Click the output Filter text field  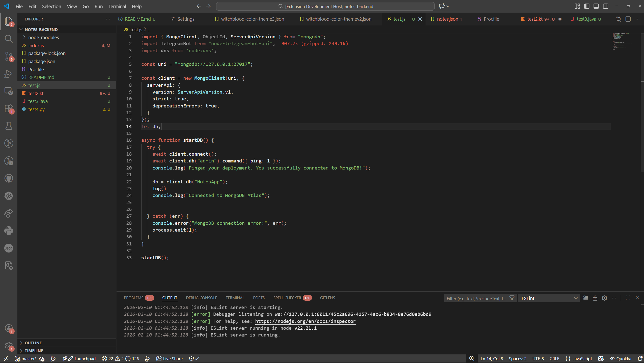point(477,298)
